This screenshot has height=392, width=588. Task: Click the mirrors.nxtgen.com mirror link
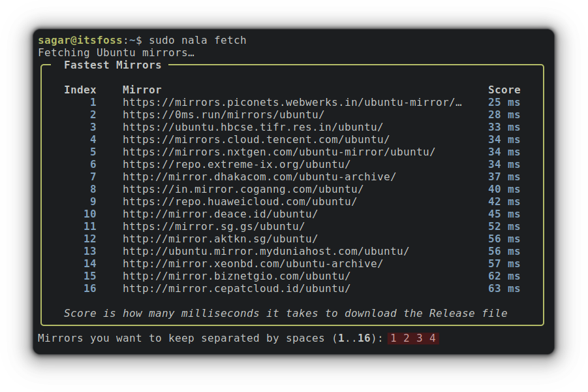tap(279, 152)
